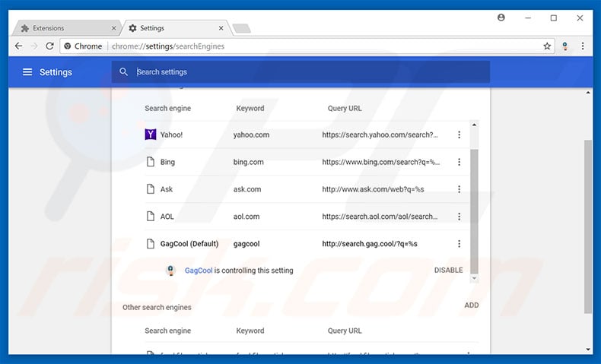Open more actions for GagCool entry
Viewport: 601px width, 364px height.
pos(459,244)
